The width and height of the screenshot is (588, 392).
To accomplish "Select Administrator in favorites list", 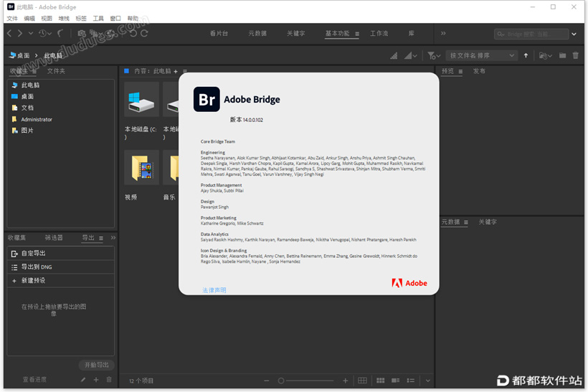I will point(37,119).
